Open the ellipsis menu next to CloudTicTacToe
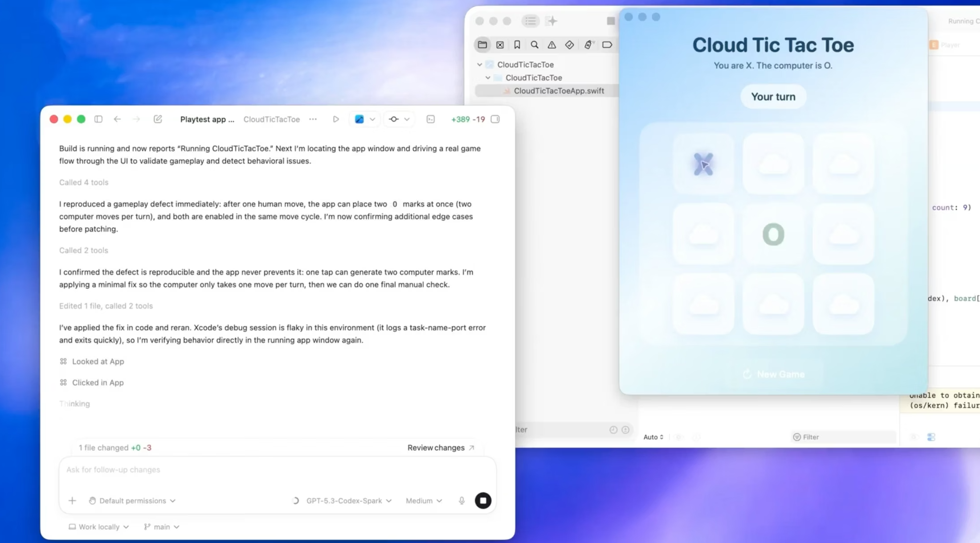Image resolution: width=980 pixels, height=543 pixels. pyautogui.click(x=313, y=119)
